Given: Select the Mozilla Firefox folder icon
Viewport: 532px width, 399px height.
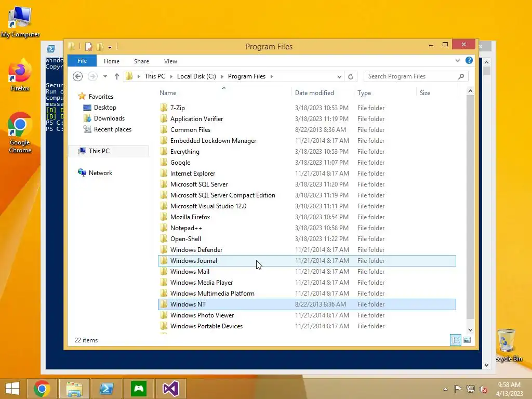Looking at the screenshot, I should tap(164, 217).
